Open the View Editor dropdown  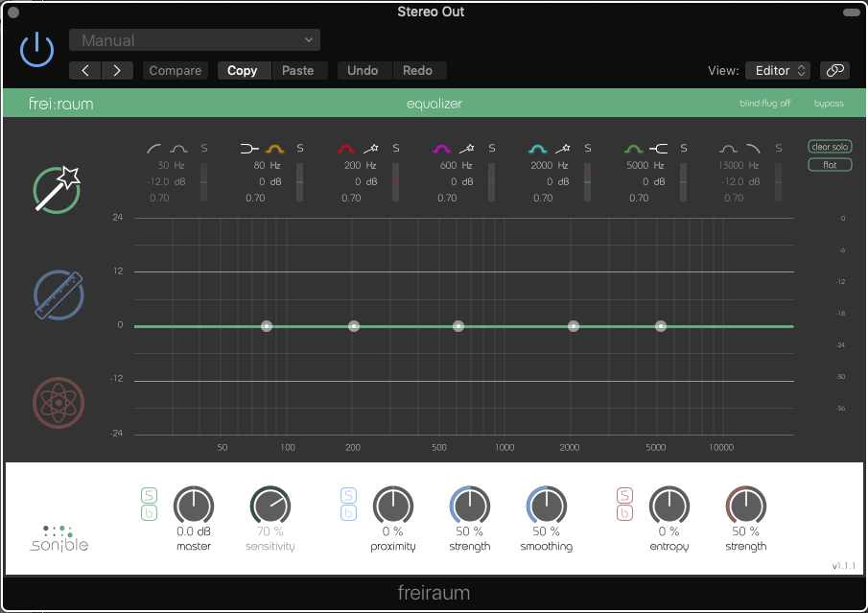778,70
